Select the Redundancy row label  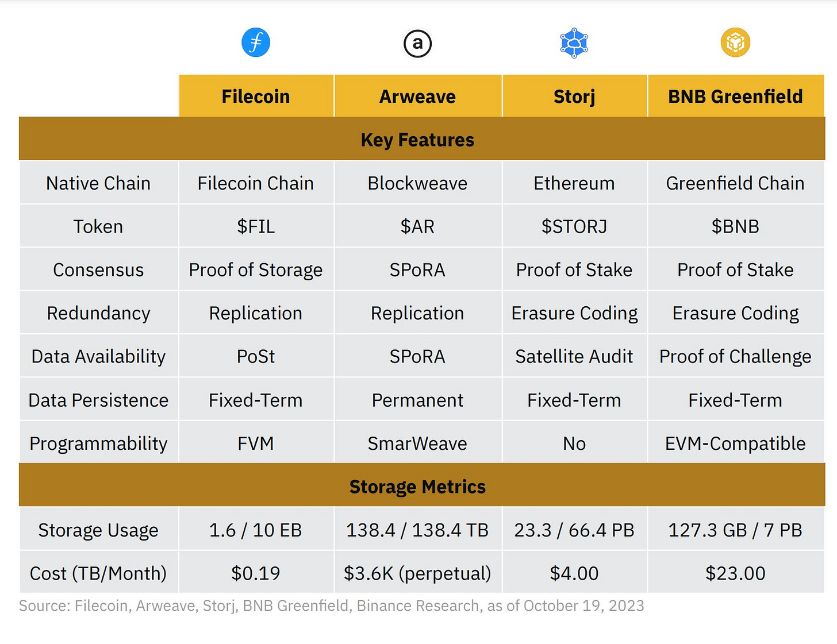(x=99, y=313)
